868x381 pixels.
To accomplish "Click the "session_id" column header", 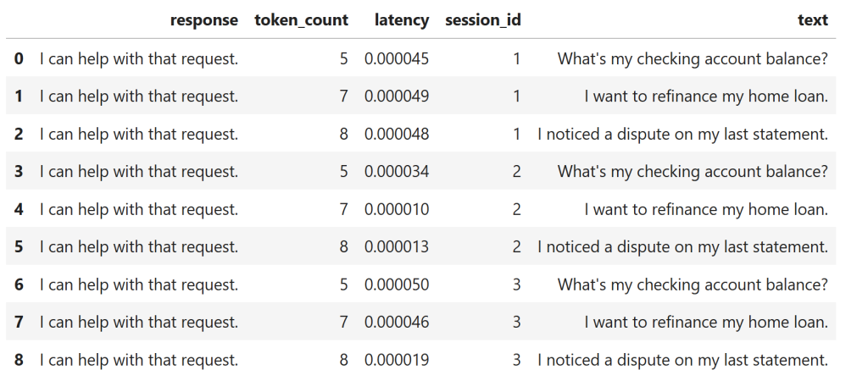I will pyautogui.click(x=482, y=20).
